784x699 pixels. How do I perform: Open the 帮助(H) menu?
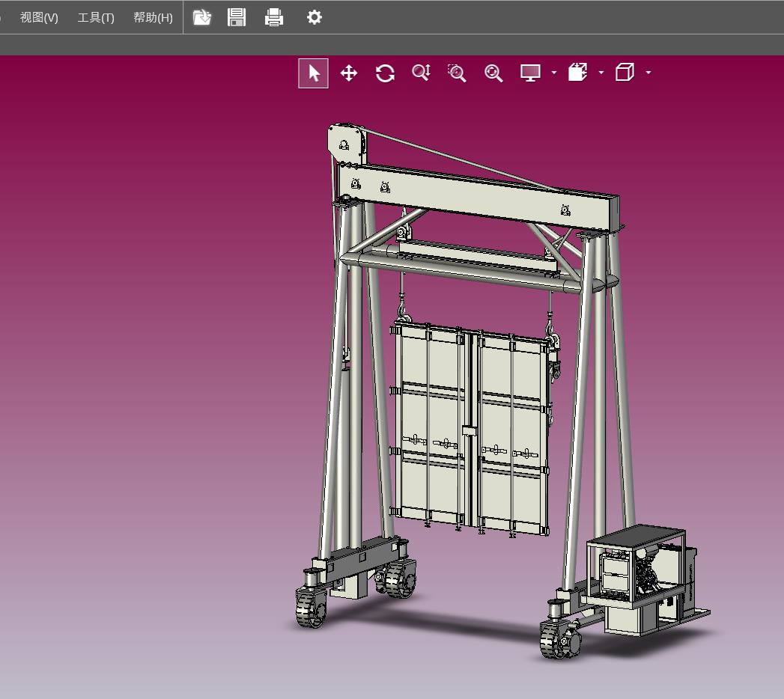(153, 17)
